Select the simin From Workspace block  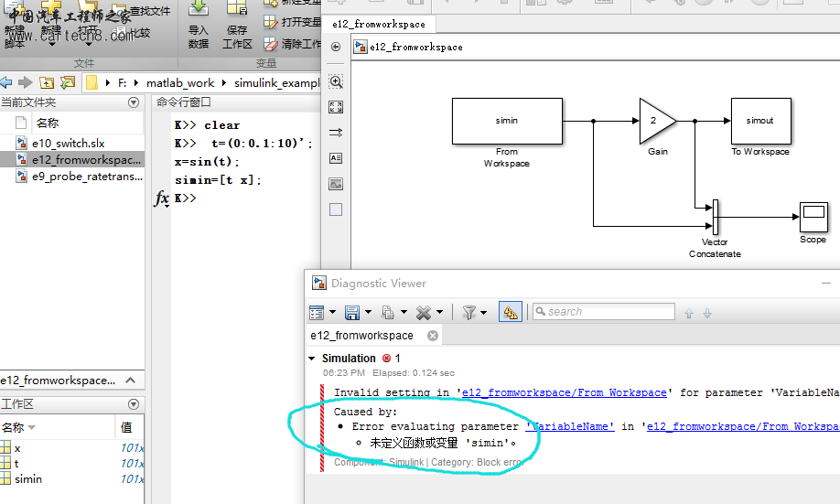click(x=507, y=121)
